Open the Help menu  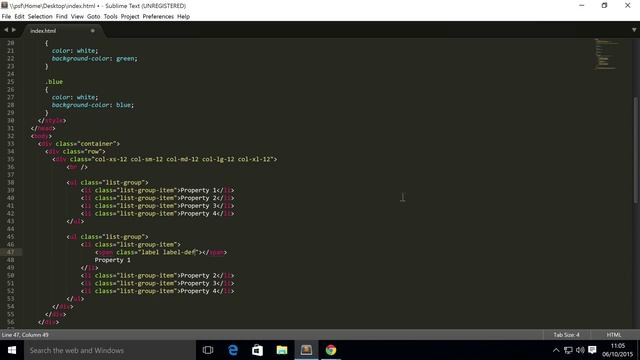(x=183, y=16)
